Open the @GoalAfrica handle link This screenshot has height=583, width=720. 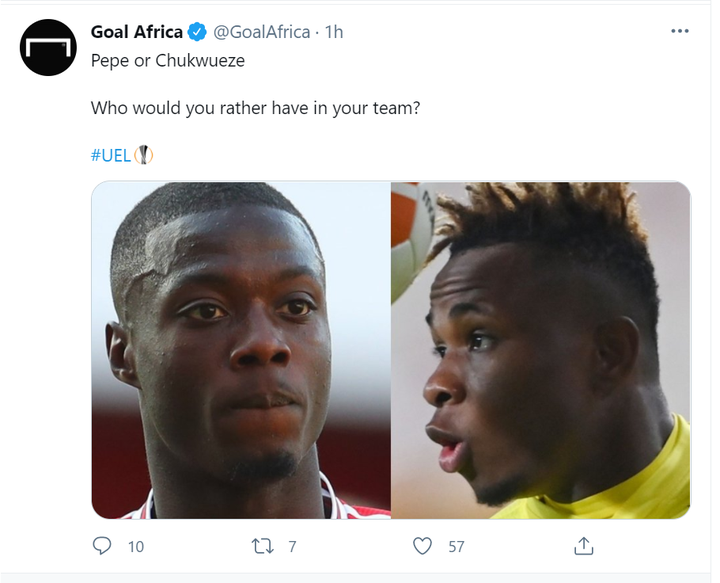click(257, 32)
